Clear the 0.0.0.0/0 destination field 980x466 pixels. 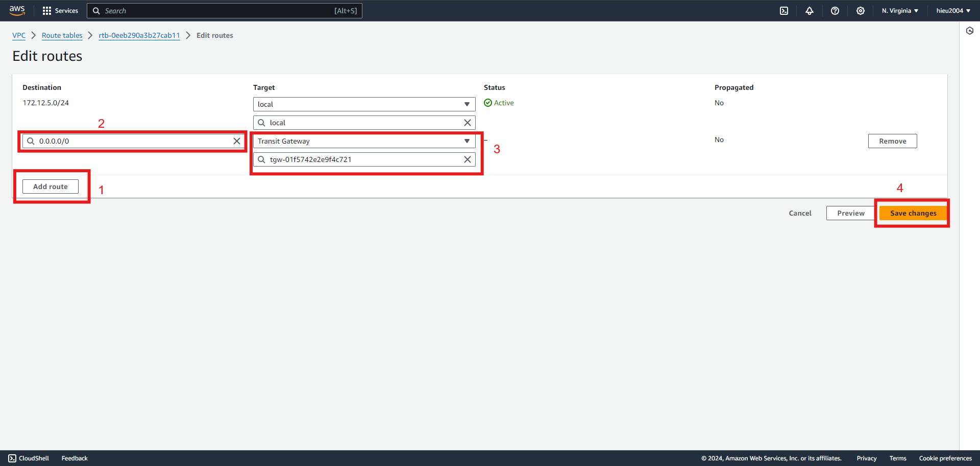pos(237,141)
